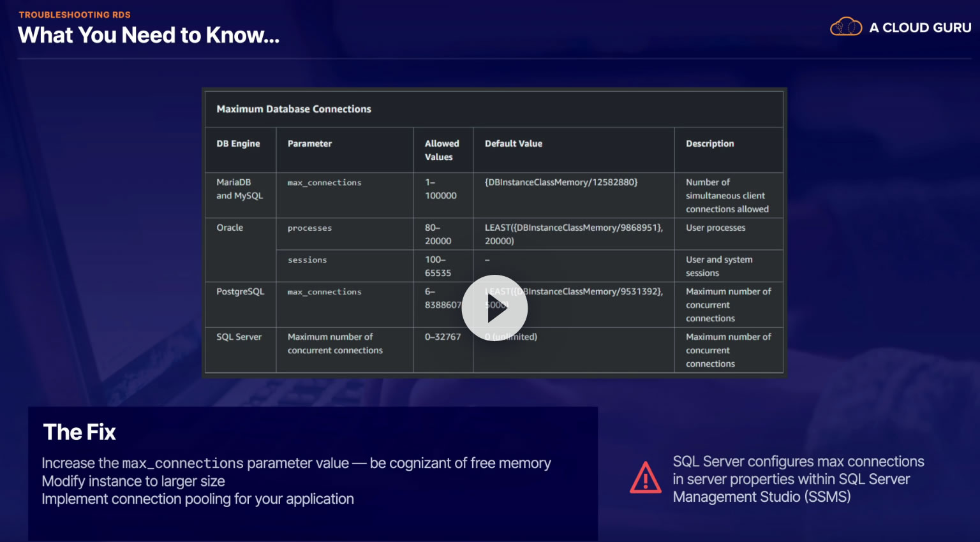Select the 'LEAST({DBInstanceClassMemory/9868951}, 20000)' default value

574,234
